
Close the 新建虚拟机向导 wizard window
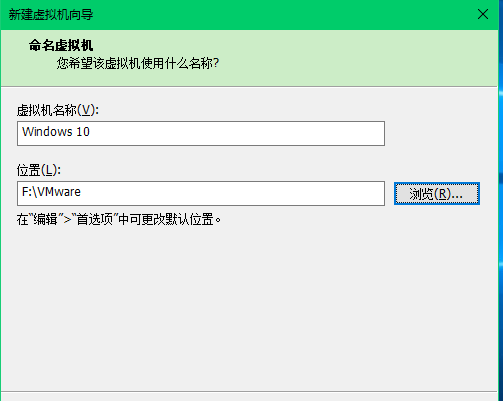pos(483,14)
